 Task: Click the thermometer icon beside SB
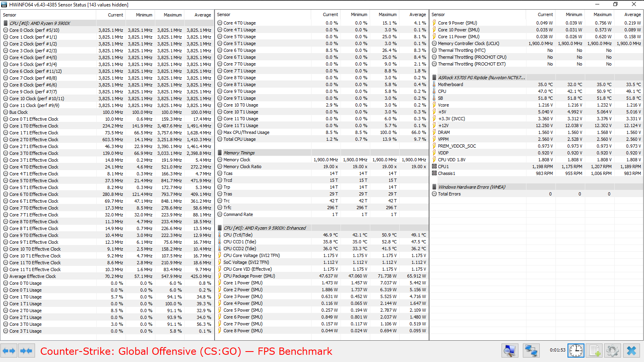pyautogui.click(x=434, y=98)
